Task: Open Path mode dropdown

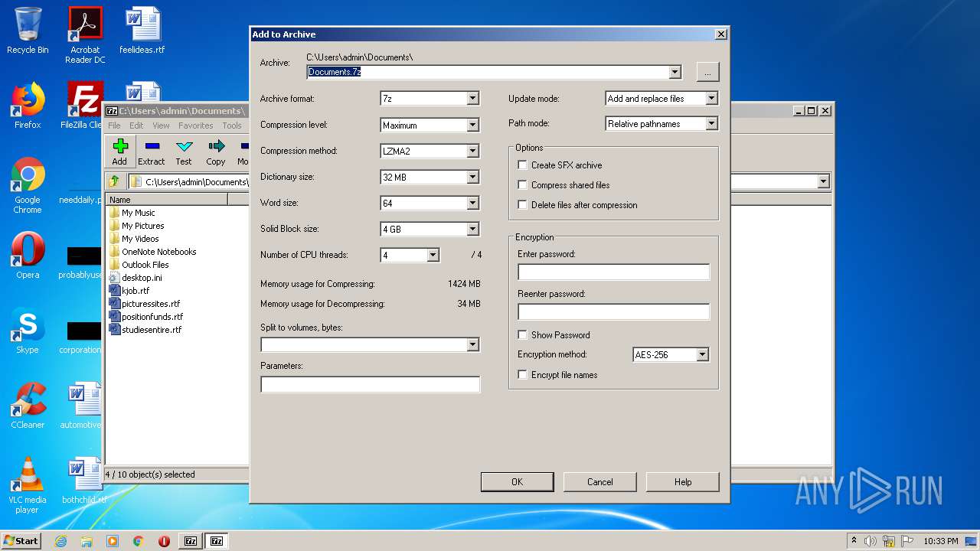Action: click(x=711, y=123)
